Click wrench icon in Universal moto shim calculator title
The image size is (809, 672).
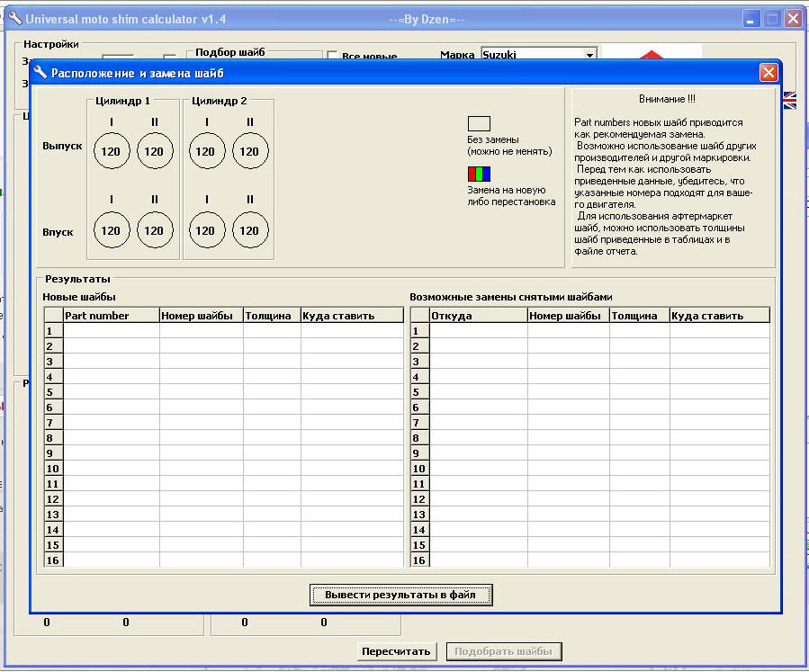click(x=15, y=19)
